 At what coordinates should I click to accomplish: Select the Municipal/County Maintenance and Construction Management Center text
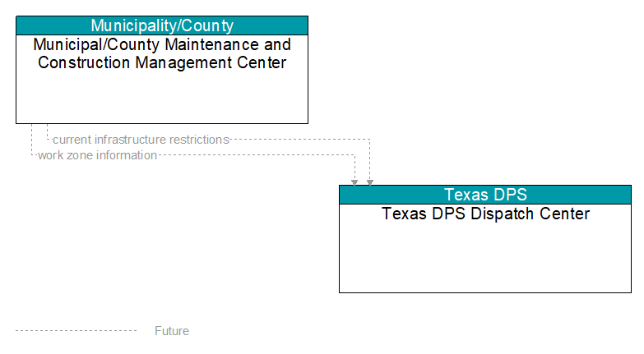pyautogui.click(x=162, y=53)
